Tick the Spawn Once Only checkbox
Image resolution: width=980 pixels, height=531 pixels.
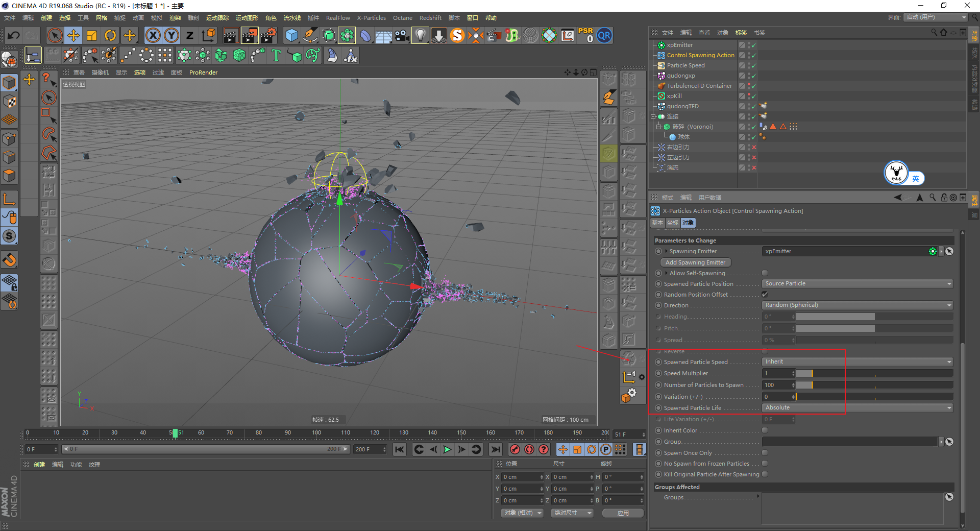click(765, 453)
